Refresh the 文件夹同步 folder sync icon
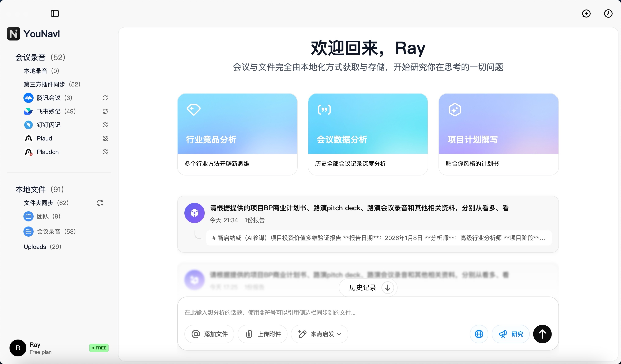Screen dimensions: 621x364 click(100, 203)
